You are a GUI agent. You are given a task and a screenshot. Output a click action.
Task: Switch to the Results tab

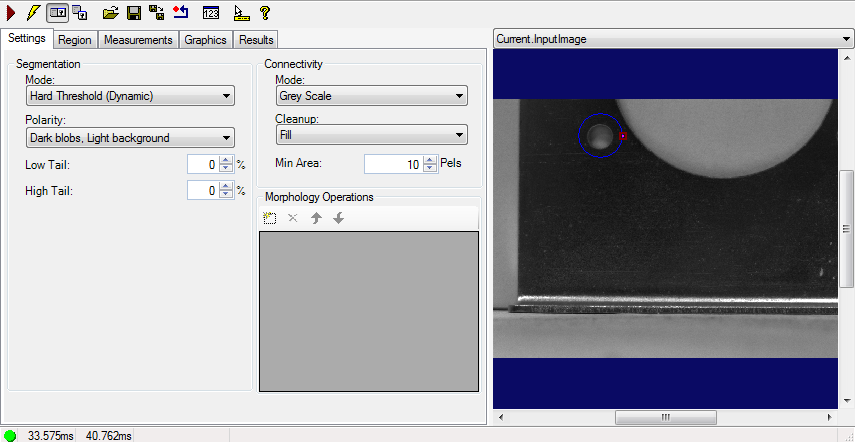256,40
